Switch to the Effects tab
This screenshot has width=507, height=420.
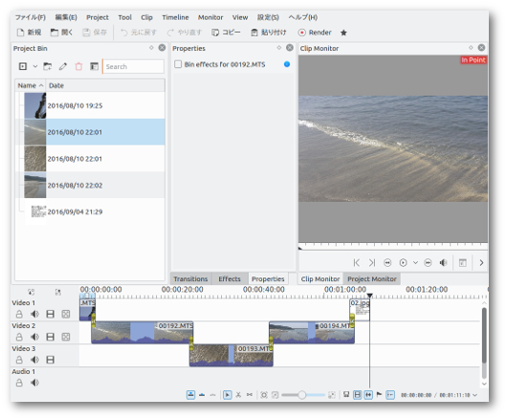tap(230, 278)
